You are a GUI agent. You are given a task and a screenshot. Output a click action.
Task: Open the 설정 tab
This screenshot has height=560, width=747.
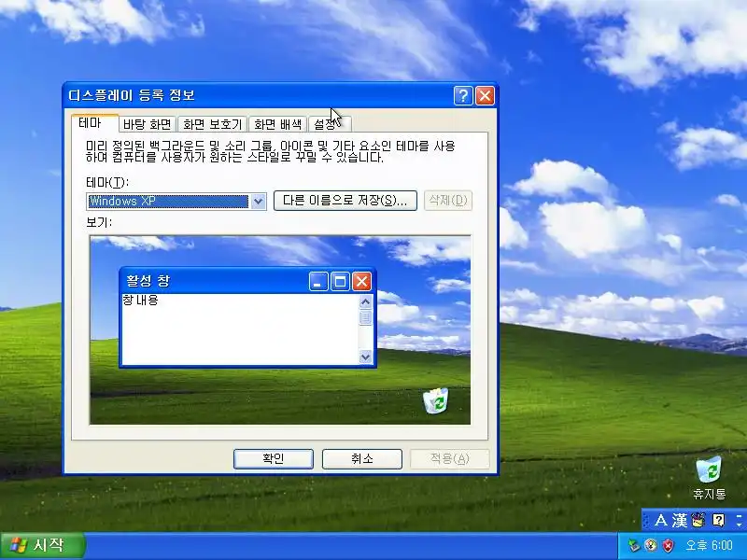(330, 124)
